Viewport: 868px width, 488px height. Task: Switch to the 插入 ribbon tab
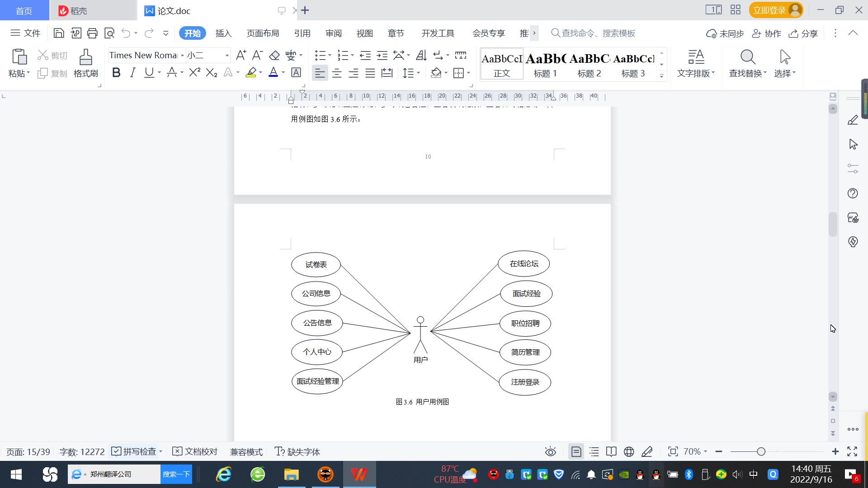tap(223, 33)
